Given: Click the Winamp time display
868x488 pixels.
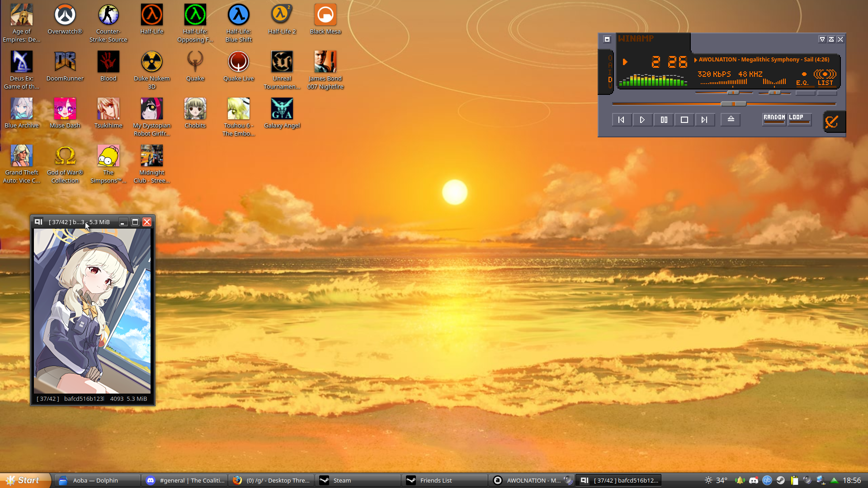Looking at the screenshot, I should click(669, 62).
